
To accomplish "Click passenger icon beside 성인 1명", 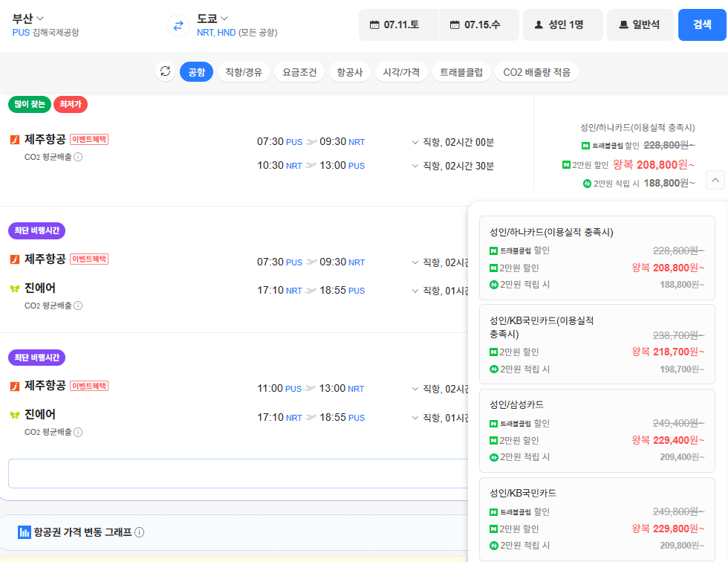I will click(539, 25).
